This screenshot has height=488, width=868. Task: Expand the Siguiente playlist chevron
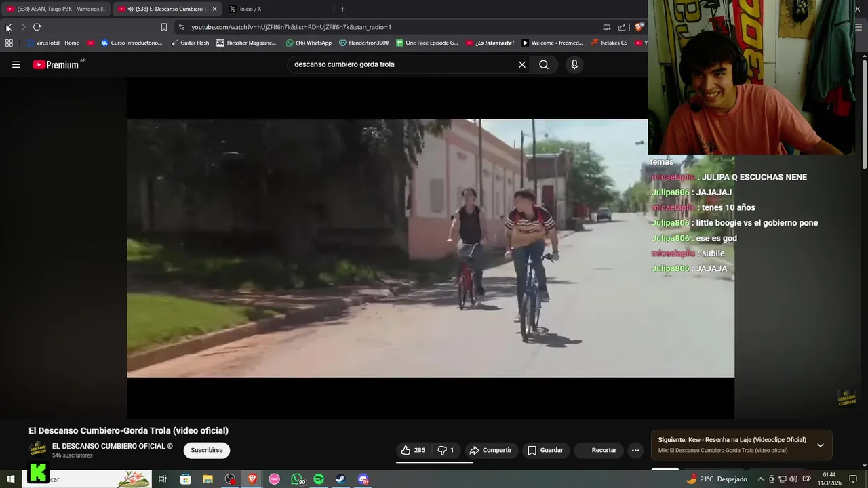(821, 445)
